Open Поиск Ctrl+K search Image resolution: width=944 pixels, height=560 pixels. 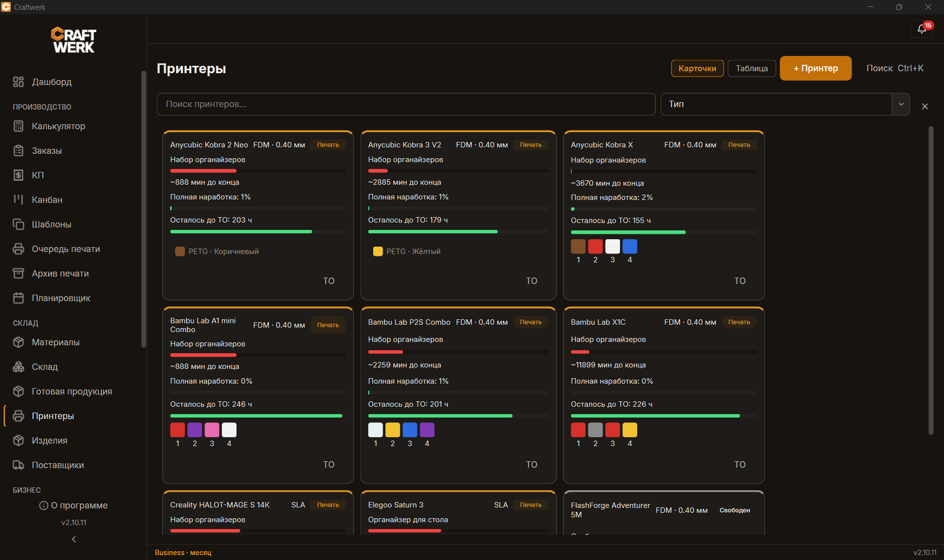coord(895,68)
